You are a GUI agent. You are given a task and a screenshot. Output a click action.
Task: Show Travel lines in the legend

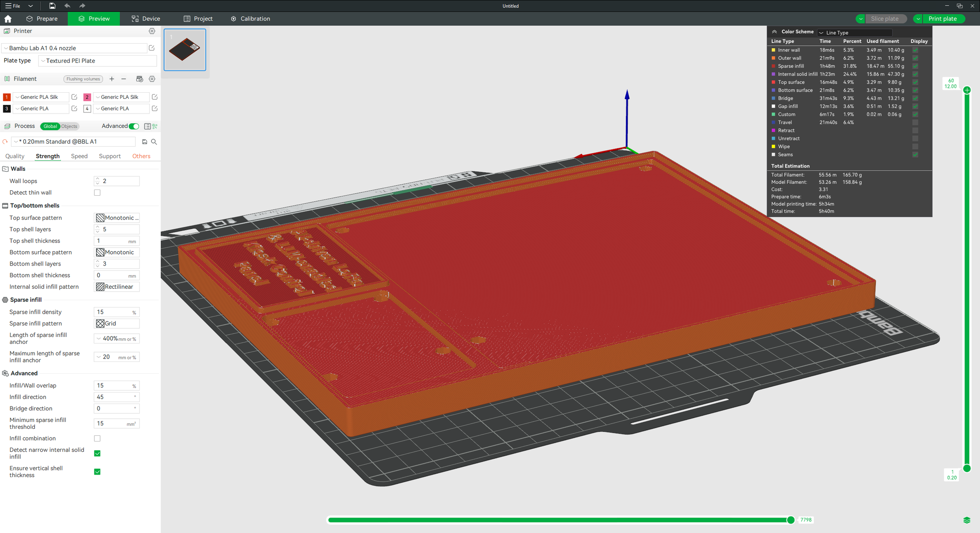point(915,123)
